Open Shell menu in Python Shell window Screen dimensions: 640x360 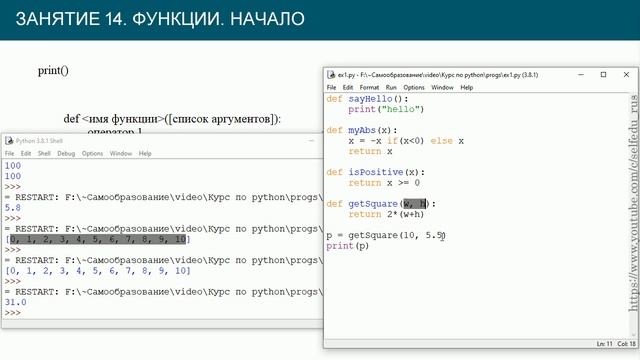pos(44,153)
